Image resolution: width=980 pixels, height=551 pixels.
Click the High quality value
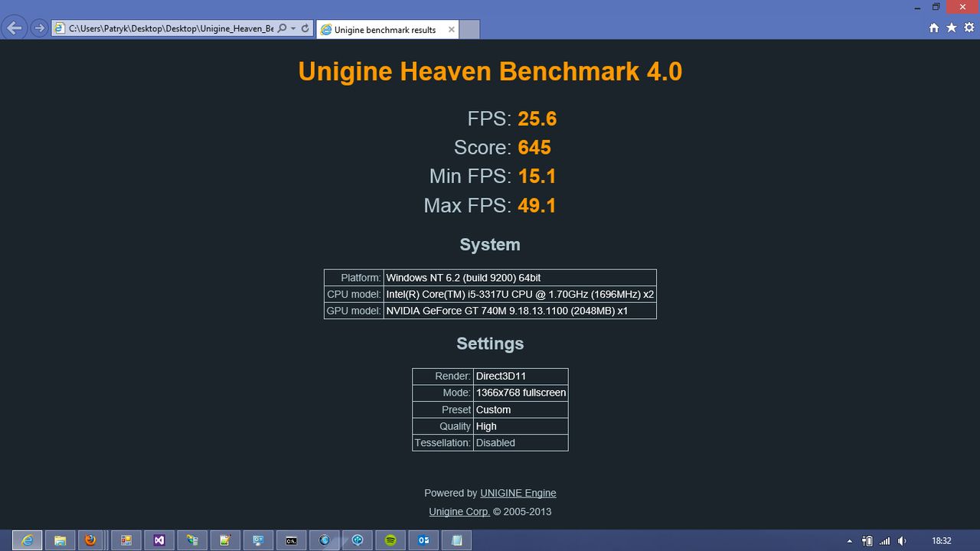(x=521, y=426)
